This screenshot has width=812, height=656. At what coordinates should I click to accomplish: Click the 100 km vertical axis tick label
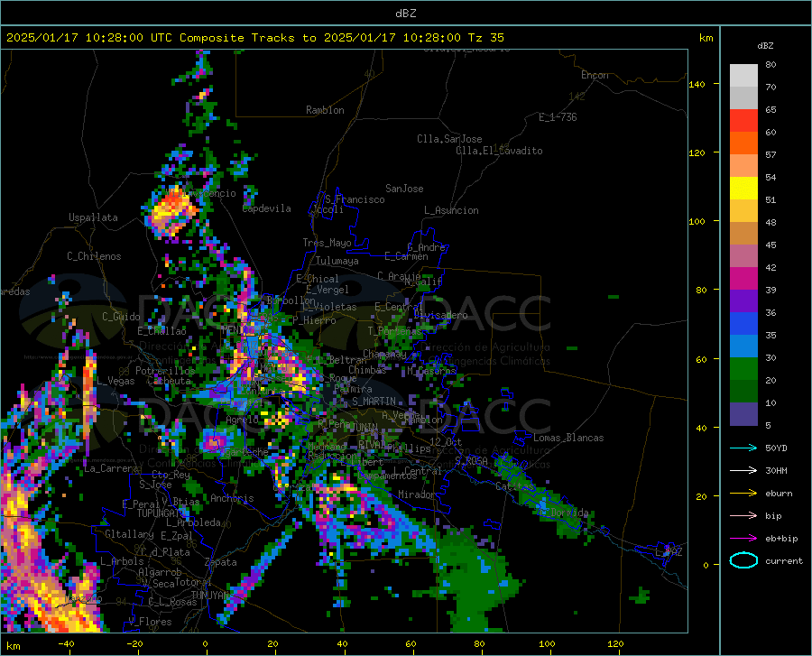click(x=697, y=221)
